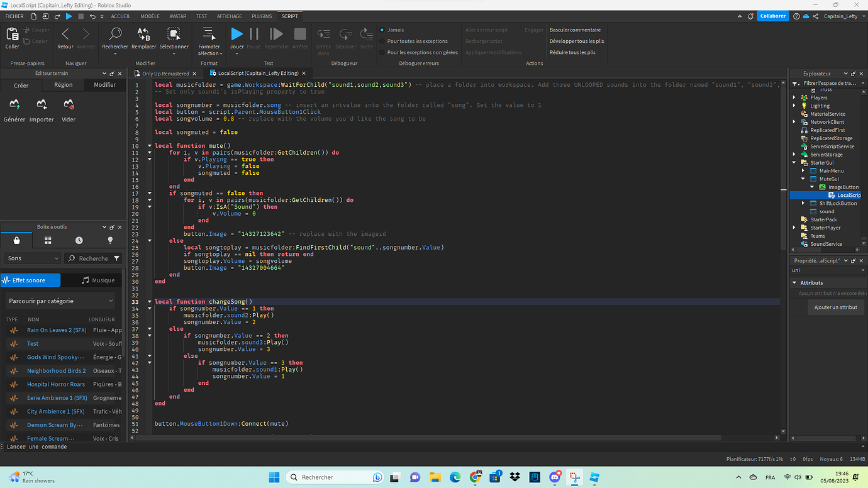Switch to the MODÈLE ribbon tab
The height and width of the screenshot is (488, 868).
click(150, 16)
